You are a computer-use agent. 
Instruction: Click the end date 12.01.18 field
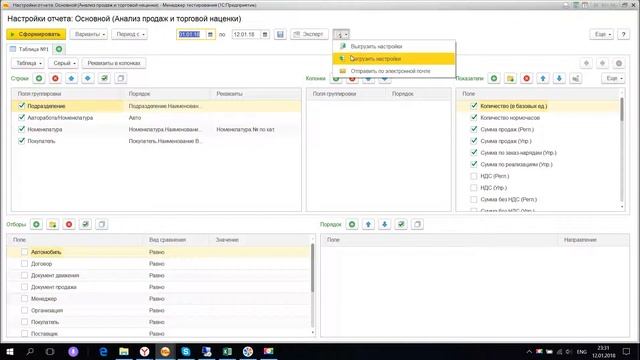click(x=246, y=34)
